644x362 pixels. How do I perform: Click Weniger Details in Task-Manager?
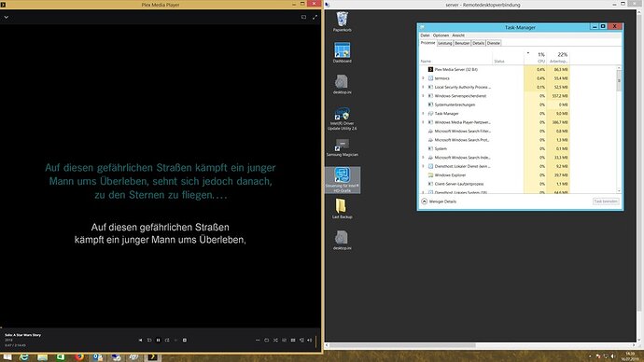point(439,202)
